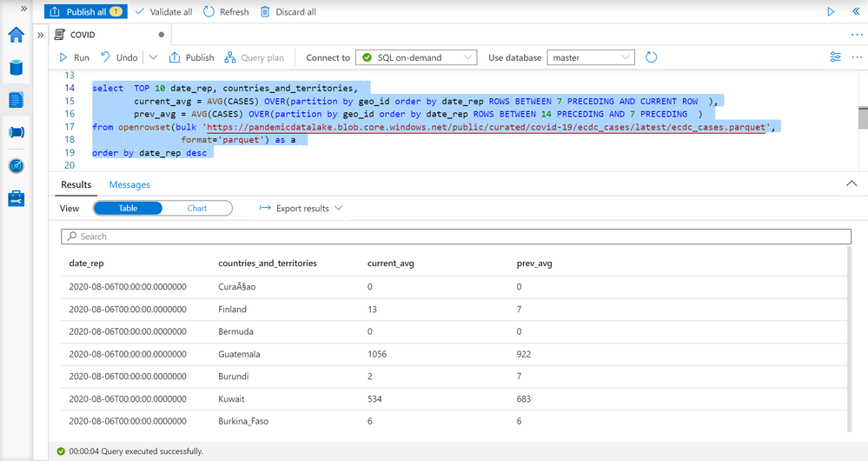Viewport: 868px width, 461px height.
Task: Switch to Messages tab
Action: [x=129, y=184]
